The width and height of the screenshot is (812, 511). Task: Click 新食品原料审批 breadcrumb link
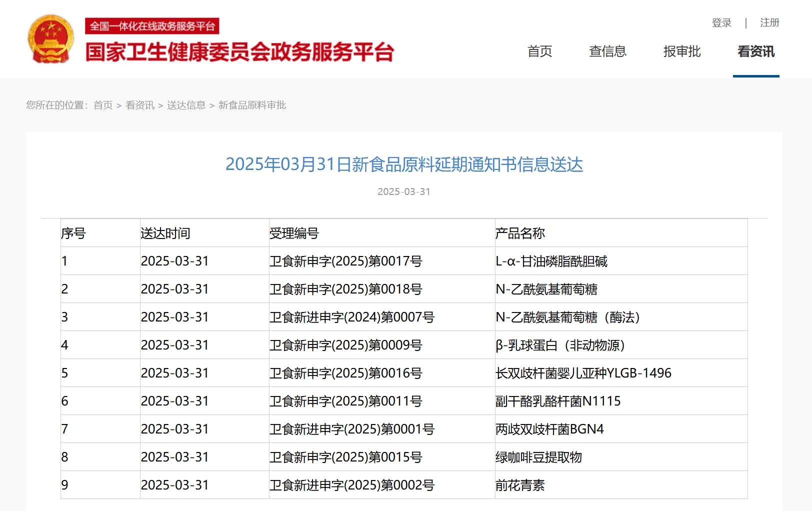click(252, 105)
